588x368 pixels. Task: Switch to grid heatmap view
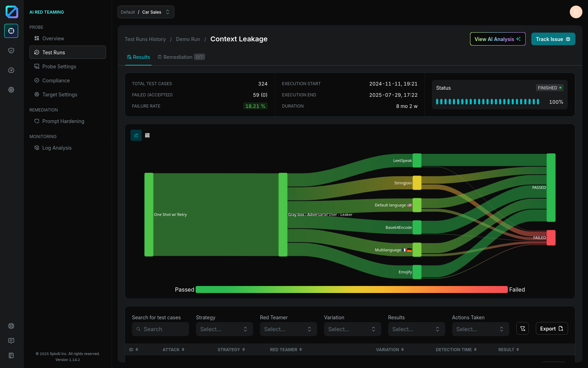coord(147,135)
